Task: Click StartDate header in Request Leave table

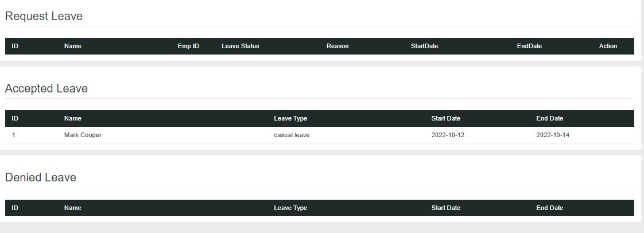Action: pyautogui.click(x=424, y=46)
